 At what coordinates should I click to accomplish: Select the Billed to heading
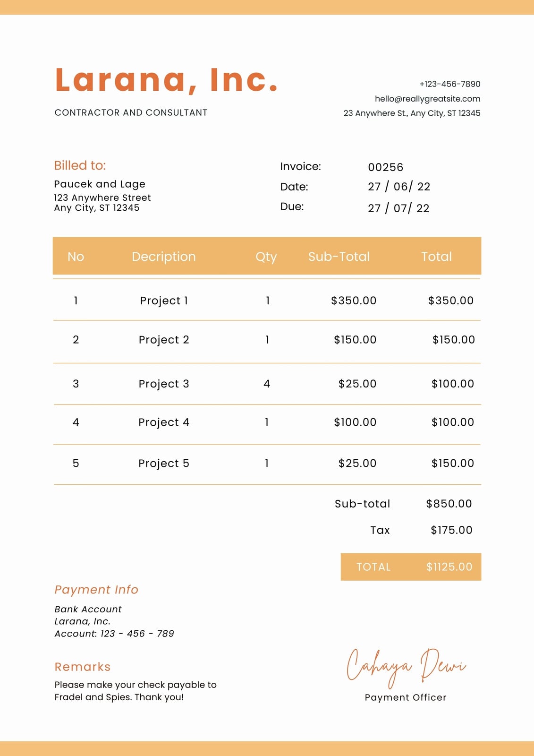point(80,165)
